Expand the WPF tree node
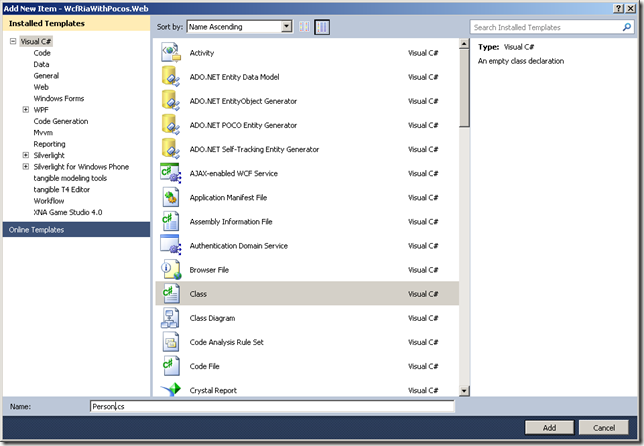Screen dimensions: 644x446 tap(25, 110)
